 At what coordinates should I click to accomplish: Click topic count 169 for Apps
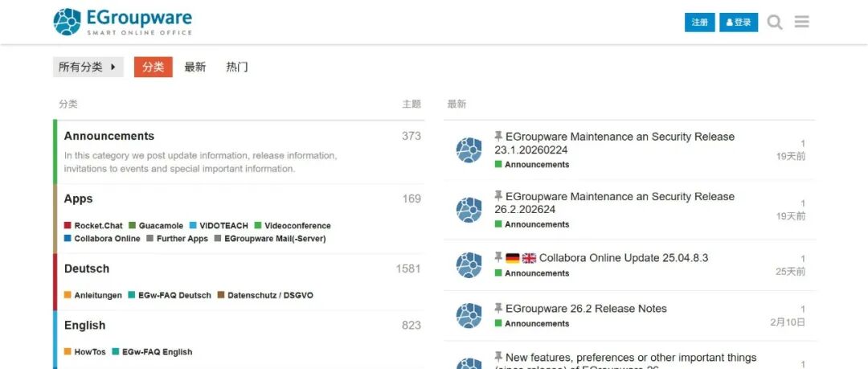coord(411,199)
